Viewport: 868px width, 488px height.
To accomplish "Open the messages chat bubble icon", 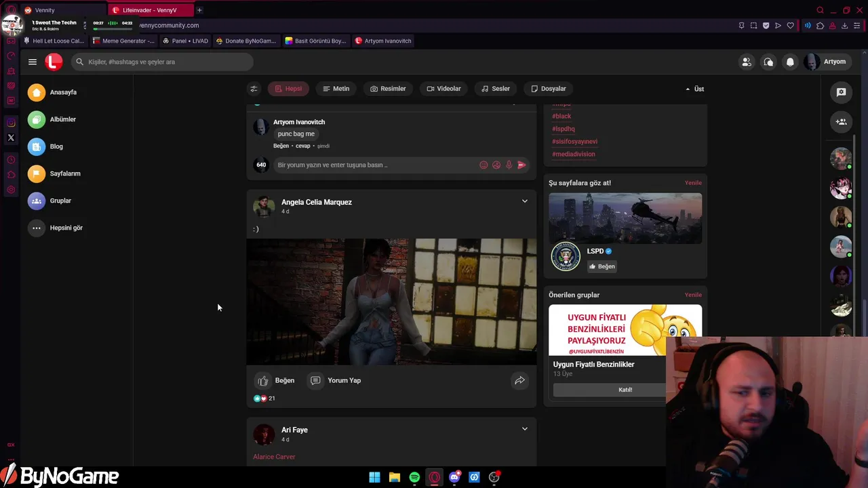I will [x=768, y=62].
